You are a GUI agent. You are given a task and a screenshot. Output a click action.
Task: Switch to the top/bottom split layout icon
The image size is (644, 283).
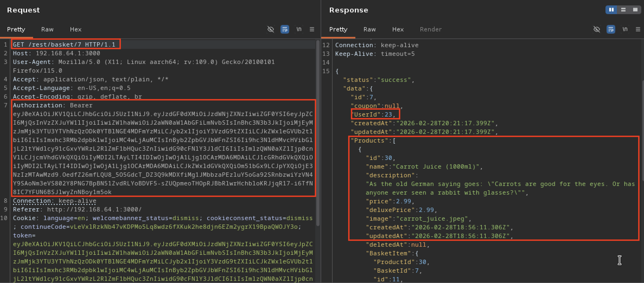pyautogui.click(x=623, y=10)
